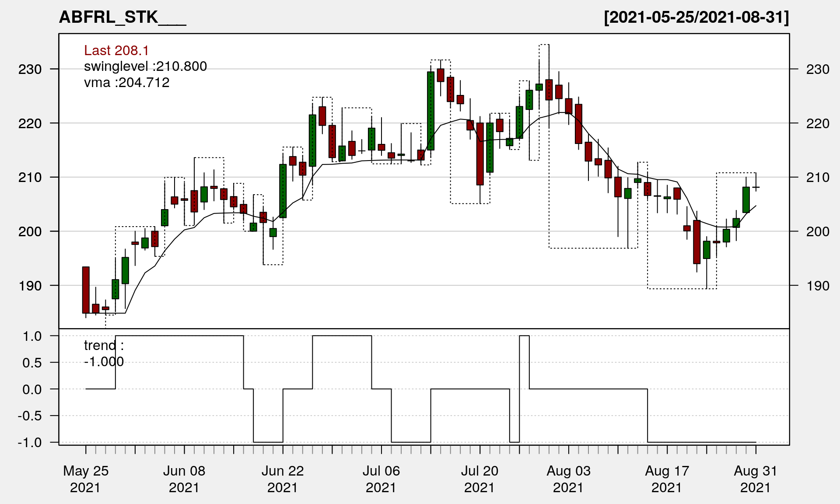Click the date range label in top right
The image size is (840, 504).
(696, 17)
